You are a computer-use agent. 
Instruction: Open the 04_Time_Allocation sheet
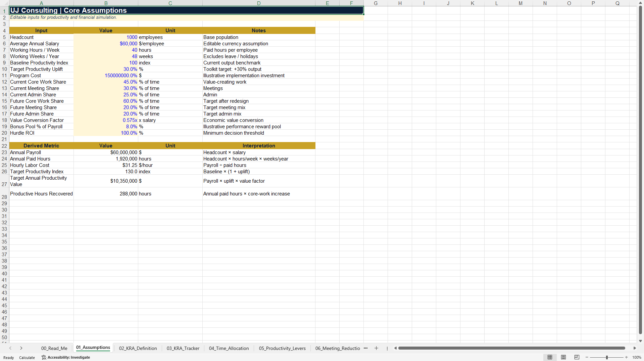tap(229, 348)
